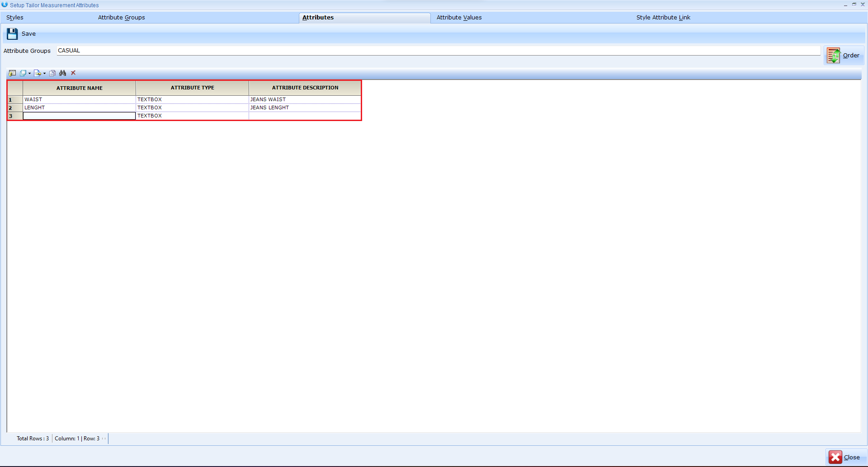Expand the stacked windows dropdown arrow
868x467 pixels.
(30, 74)
